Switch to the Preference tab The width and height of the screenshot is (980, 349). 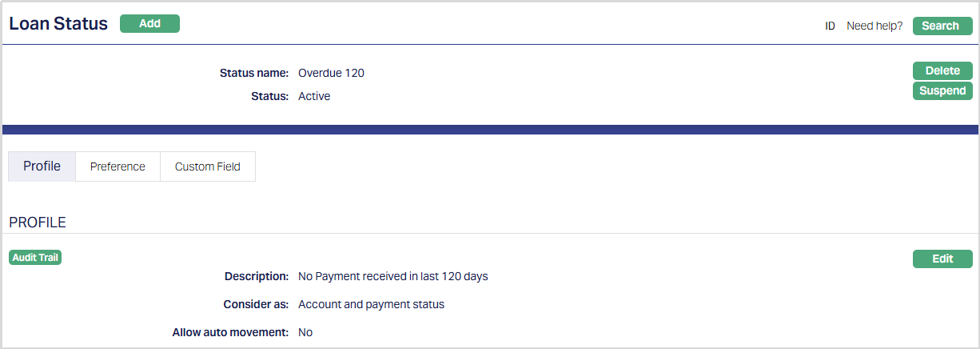pos(118,166)
